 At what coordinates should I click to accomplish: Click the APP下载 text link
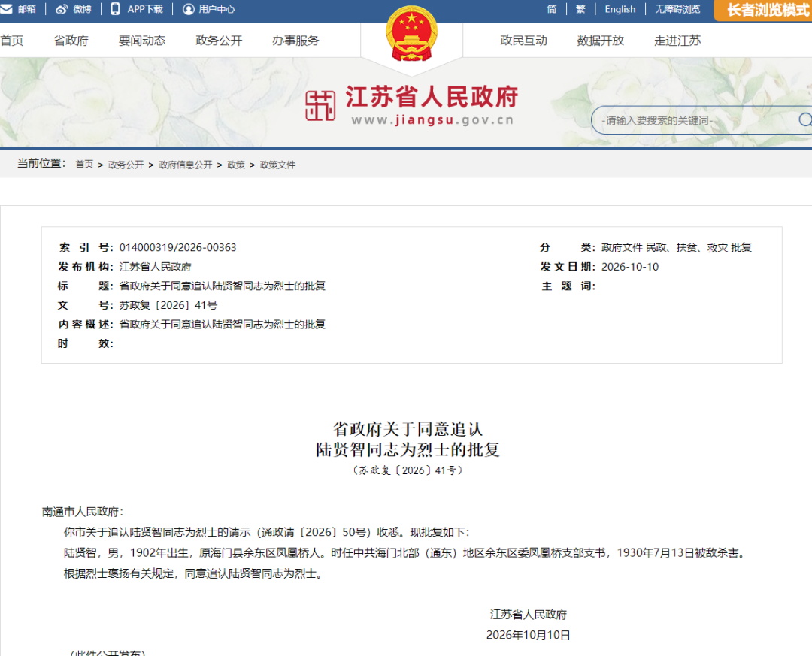click(x=145, y=9)
